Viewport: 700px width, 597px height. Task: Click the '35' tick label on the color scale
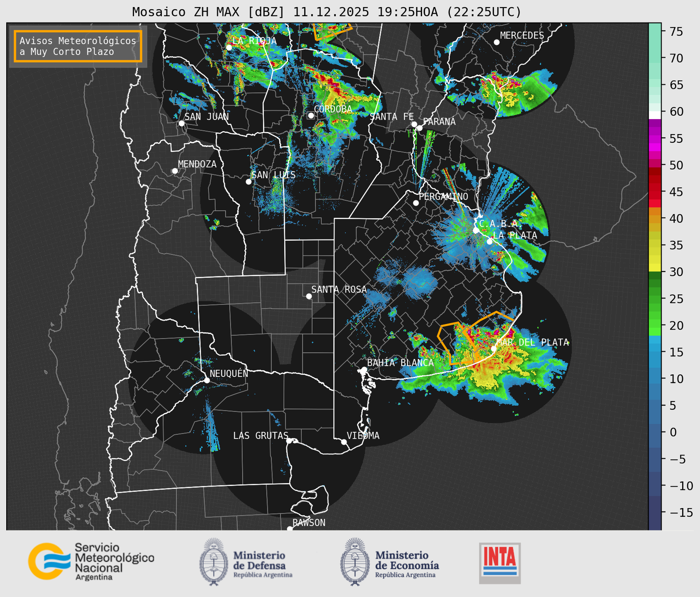676,245
